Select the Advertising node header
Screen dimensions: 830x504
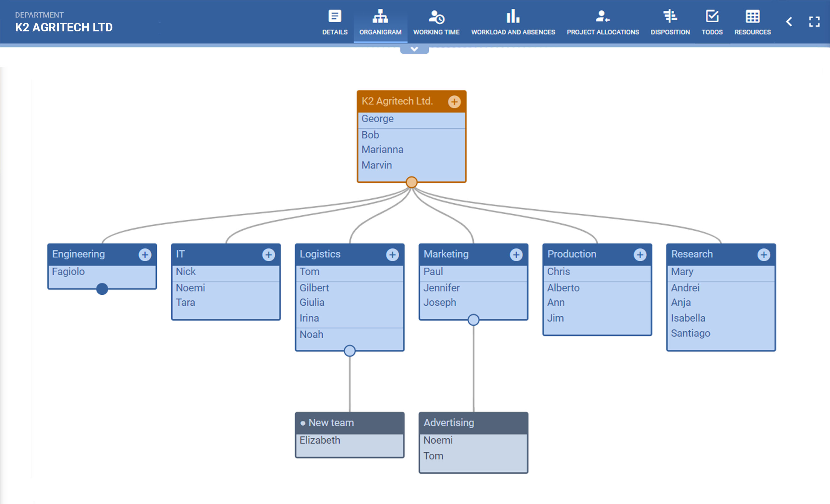point(473,423)
